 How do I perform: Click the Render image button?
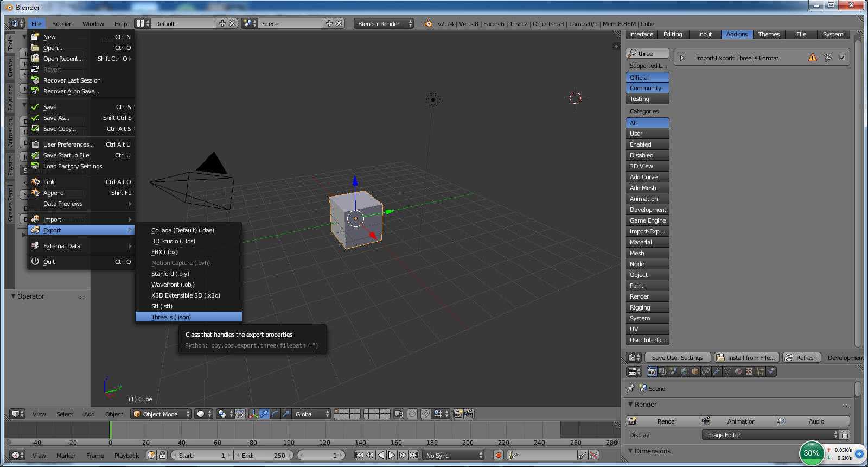click(x=663, y=421)
